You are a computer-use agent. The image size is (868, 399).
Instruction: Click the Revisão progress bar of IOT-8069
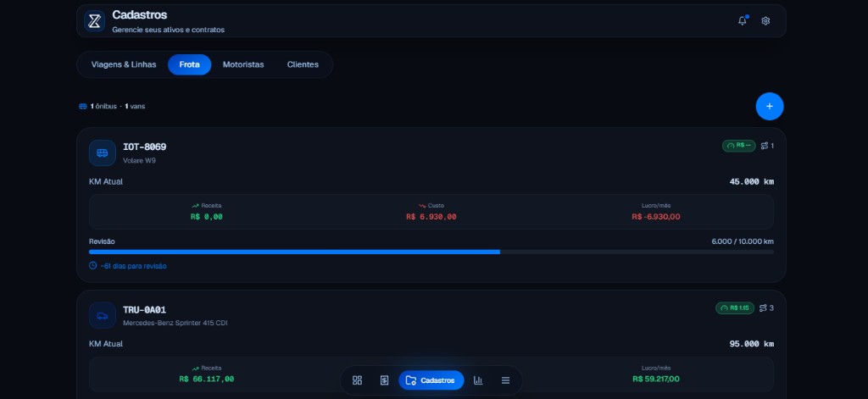pyautogui.click(x=431, y=252)
